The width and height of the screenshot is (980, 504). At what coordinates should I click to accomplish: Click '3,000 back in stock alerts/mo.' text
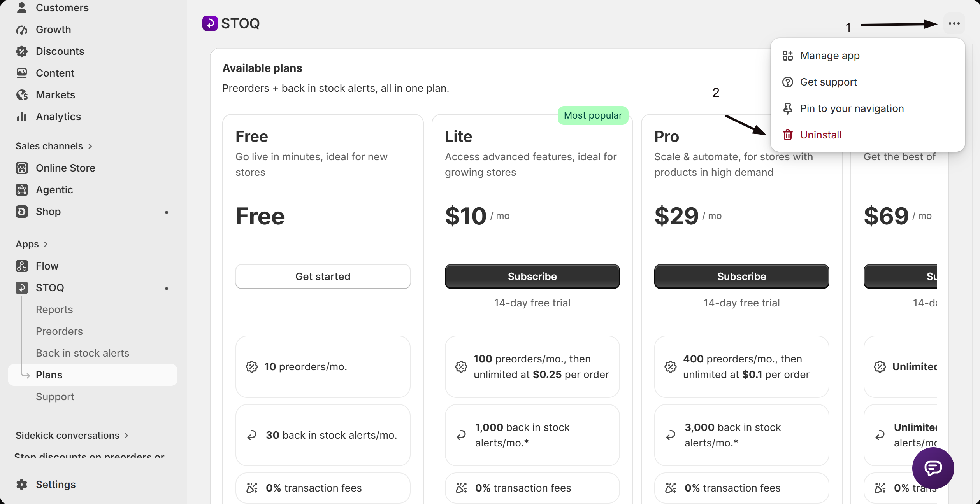[733, 435]
